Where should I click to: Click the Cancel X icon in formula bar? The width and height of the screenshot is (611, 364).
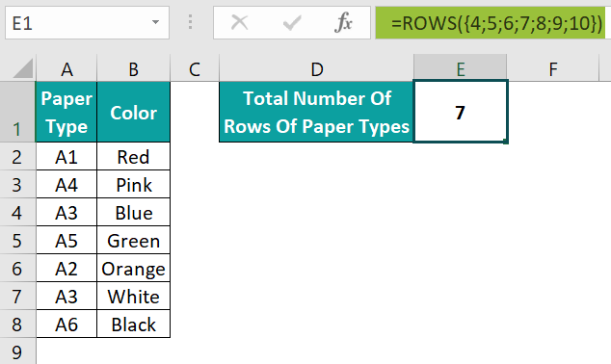tap(239, 22)
